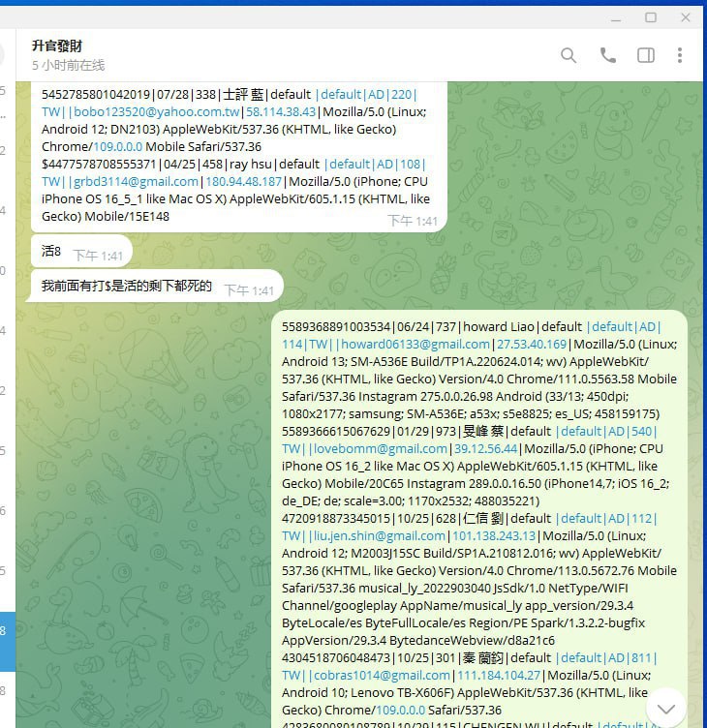
Task: Click the lovebomm@gmail.com email link
Action: (x=381, y=448)
